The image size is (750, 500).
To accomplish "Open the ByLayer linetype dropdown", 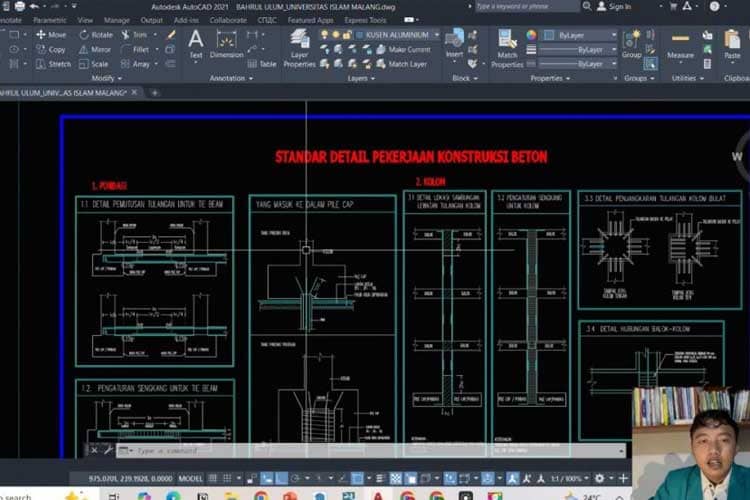I will [578, 64].
